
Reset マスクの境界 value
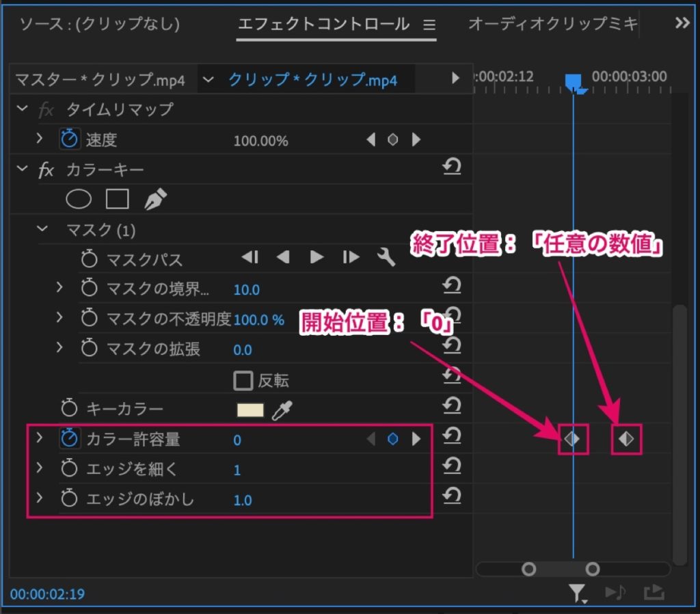[x=452, y=285]
